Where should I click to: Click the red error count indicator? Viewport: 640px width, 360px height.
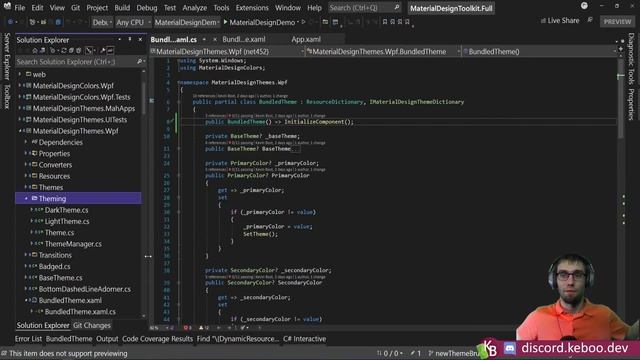(x=187, y=328)
